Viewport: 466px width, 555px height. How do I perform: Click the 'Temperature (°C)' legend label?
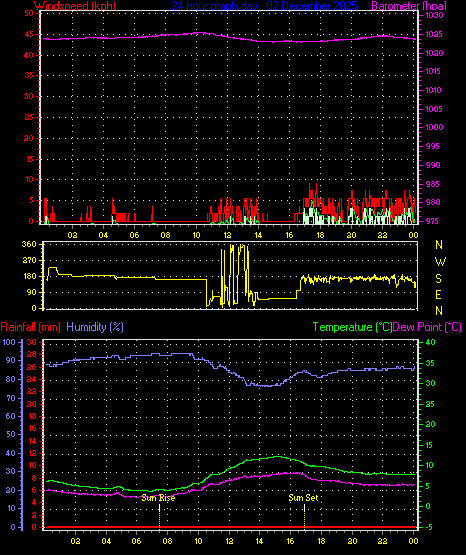pos(352,327)
